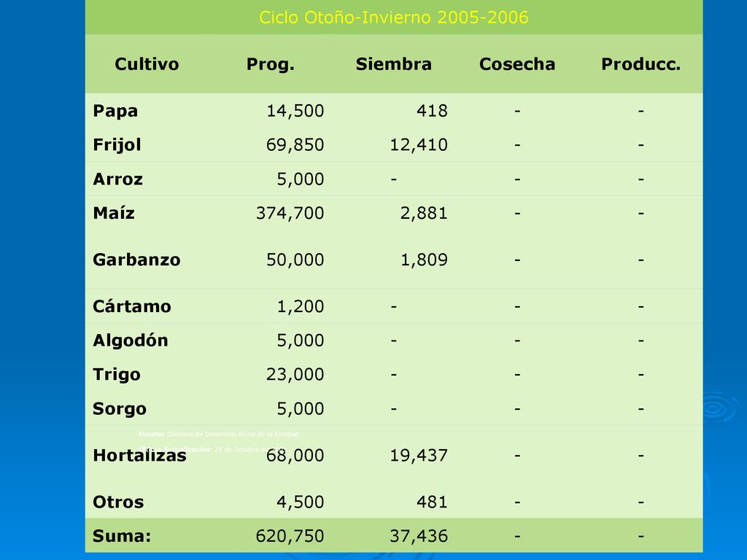Click the Trigo programmed value 23,000
The height and width of the screenshot is (560, 747).
click(295, 374)
